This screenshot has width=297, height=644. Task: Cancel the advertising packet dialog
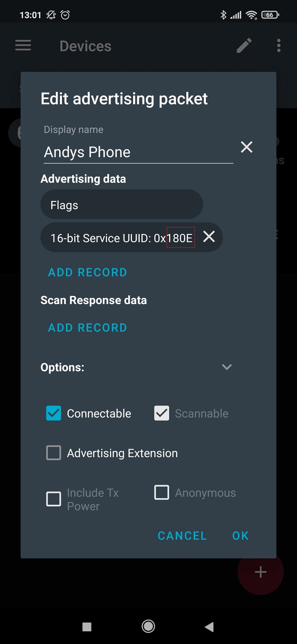point(182,536)
